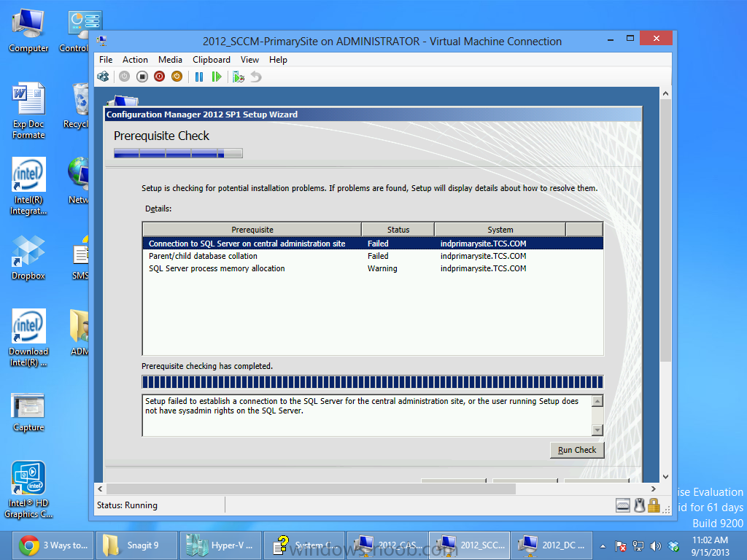Click the Failed status for database collation
The image size is (747, 560).
(378, 256)
